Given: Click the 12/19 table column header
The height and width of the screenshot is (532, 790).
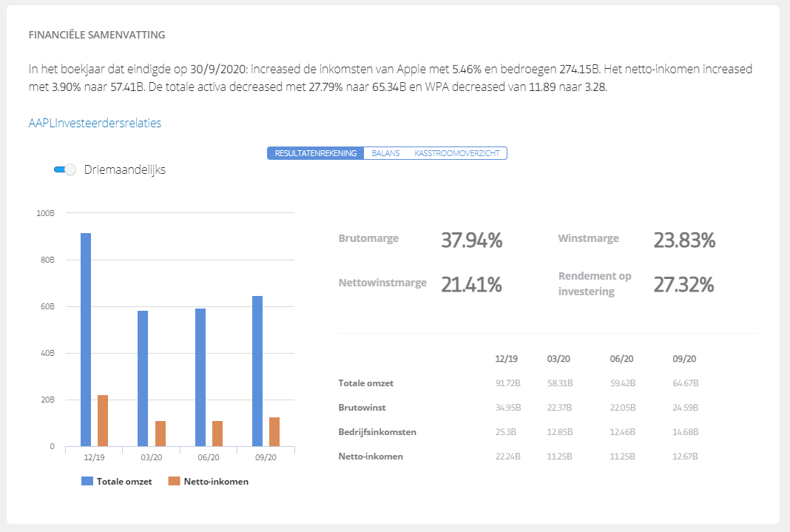Looking at the screenshot, I should (x=507, y=359).
